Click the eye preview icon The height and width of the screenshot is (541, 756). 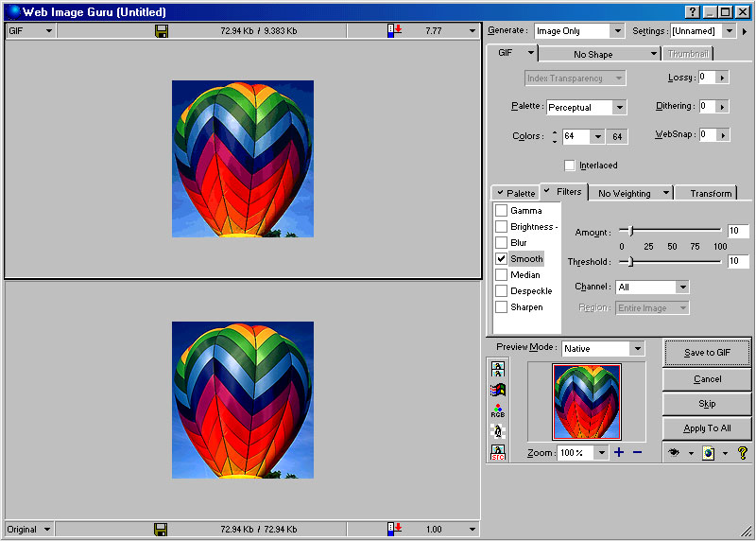pyautogui.click(x=675, y=453)
